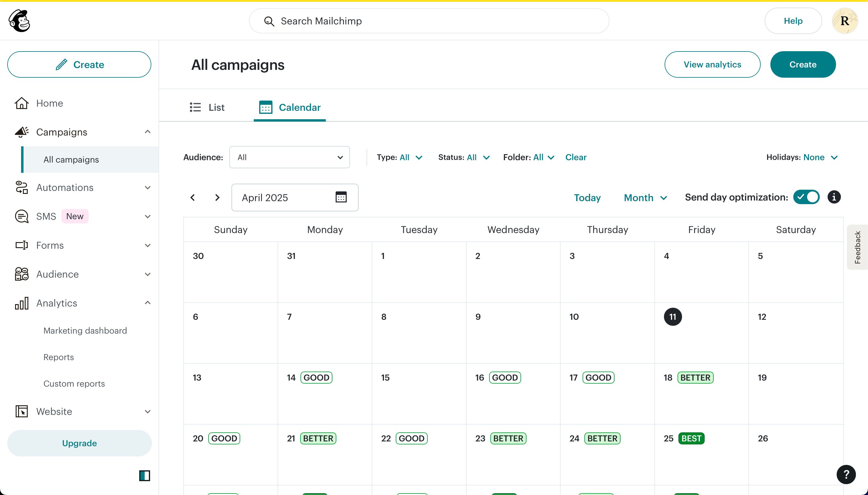
Task: Click the Home icon in the sidebar
Action: 21,103
